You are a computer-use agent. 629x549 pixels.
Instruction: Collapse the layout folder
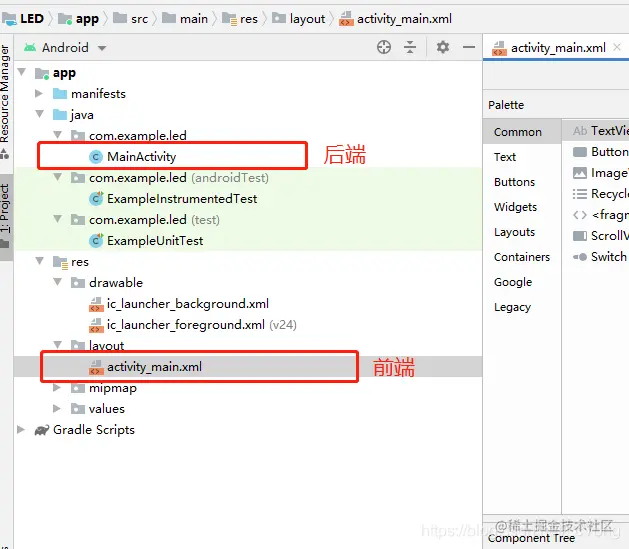[x=57, y=345]
